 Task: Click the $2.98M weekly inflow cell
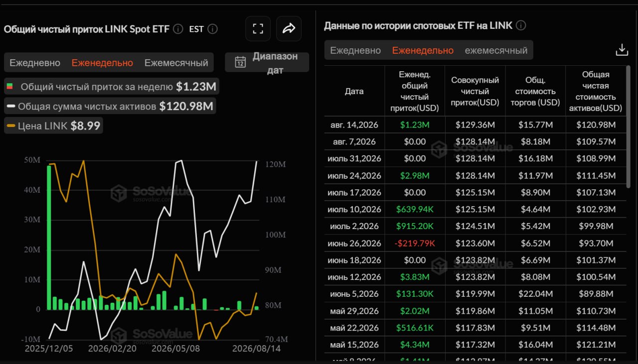415,176
